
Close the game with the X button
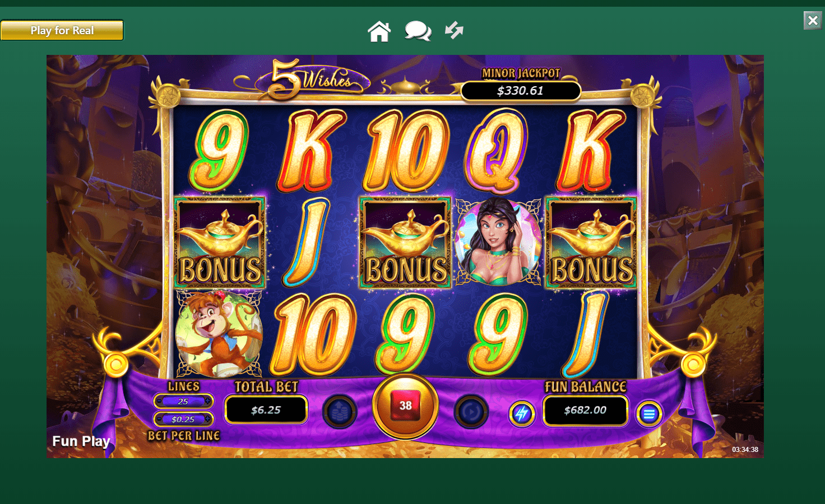tap(813, 21)
